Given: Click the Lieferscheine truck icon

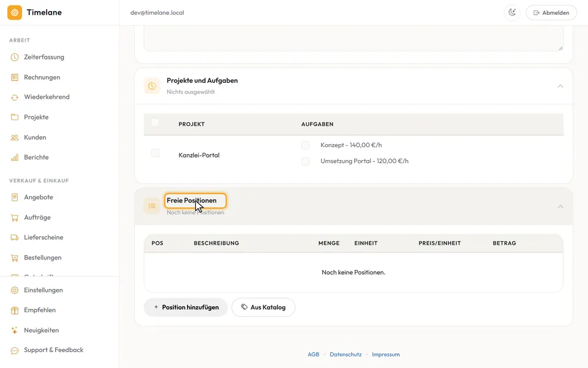Looking at the screenshot, I should tap(15, 237).
